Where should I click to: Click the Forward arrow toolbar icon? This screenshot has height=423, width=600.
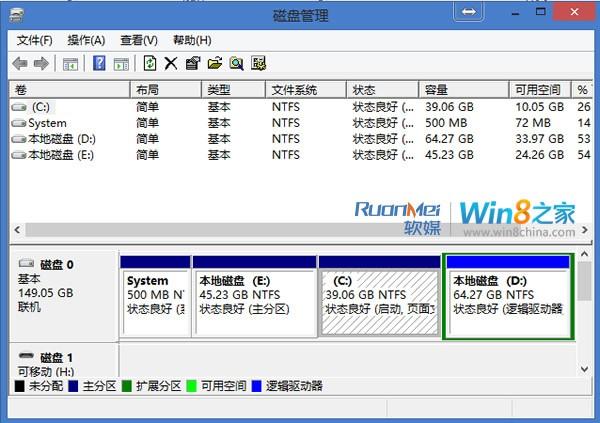[x=41, y=64]
